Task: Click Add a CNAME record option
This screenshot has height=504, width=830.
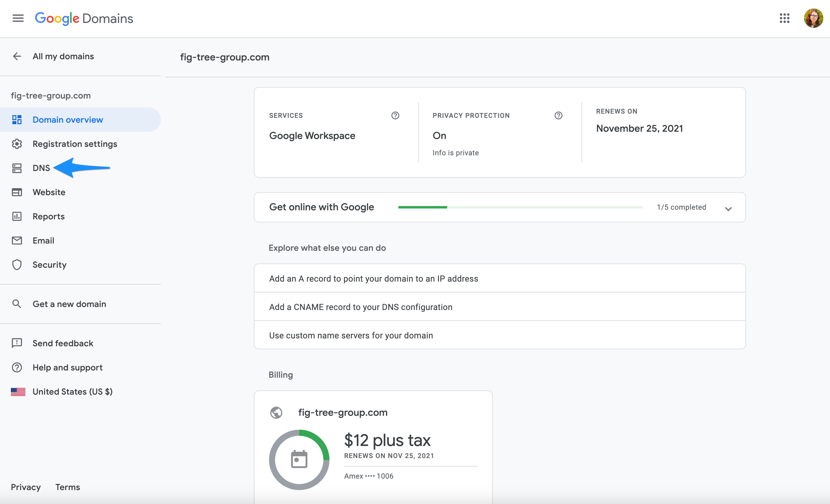Action: point(500,307)
